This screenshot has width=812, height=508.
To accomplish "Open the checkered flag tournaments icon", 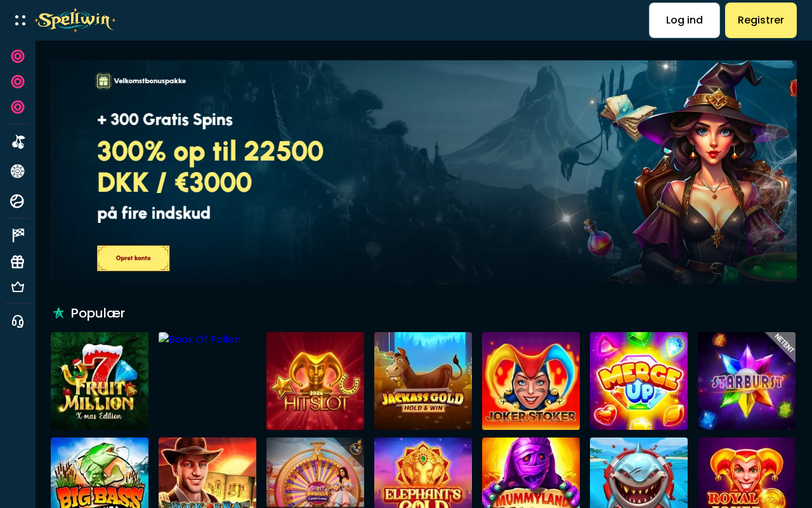I will 18,236.
